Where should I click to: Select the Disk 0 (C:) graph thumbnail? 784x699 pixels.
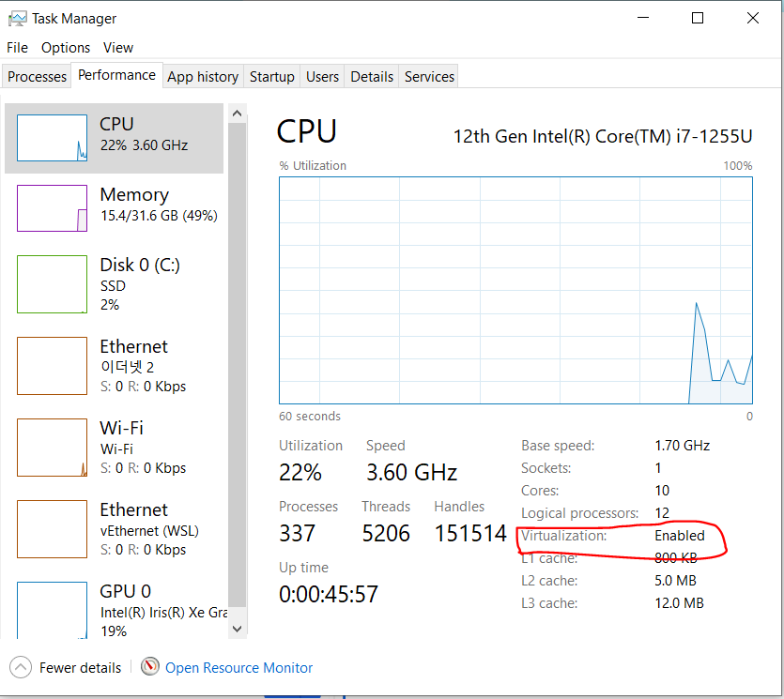point(52,284)
